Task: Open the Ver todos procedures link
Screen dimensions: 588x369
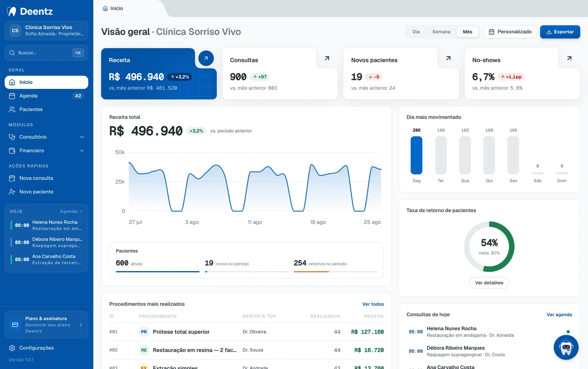Action: (x=373, y=304)
